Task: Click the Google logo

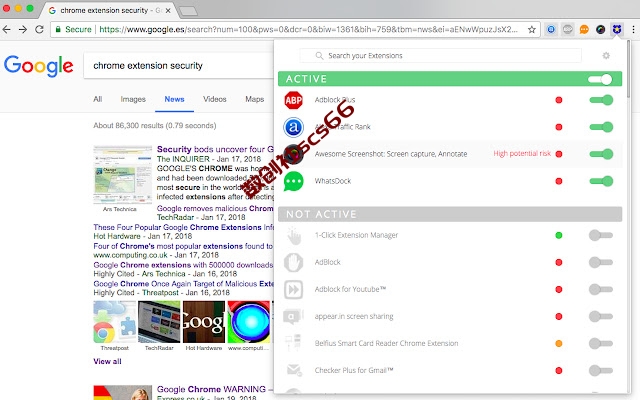Action: pyautogui.click(x=39, y=66)
